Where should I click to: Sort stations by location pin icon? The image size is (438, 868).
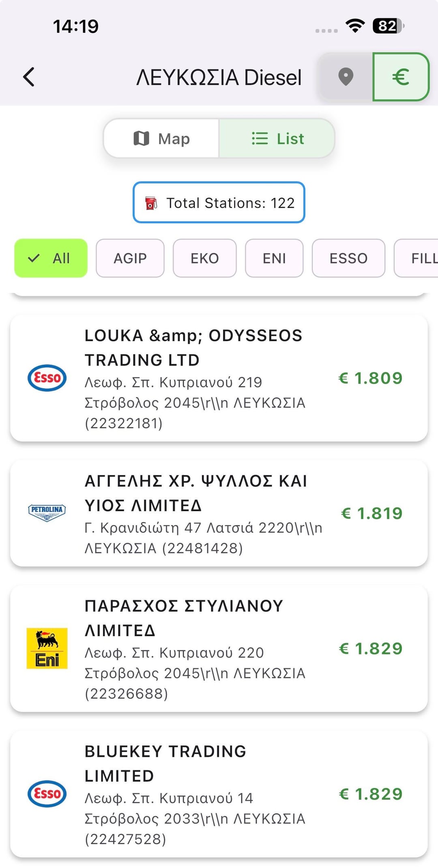coord(346,77)
